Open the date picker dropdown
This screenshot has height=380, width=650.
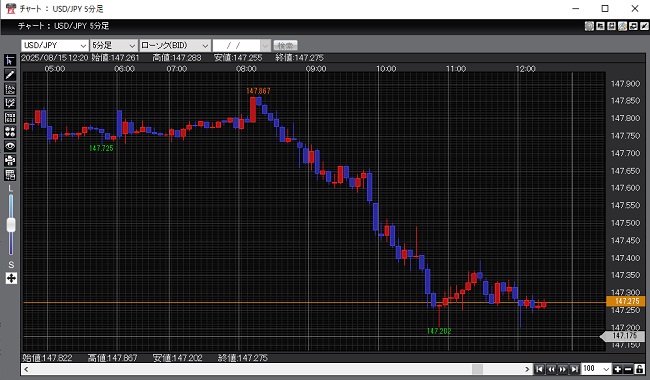pyautogui.click(x=265, y=45)
